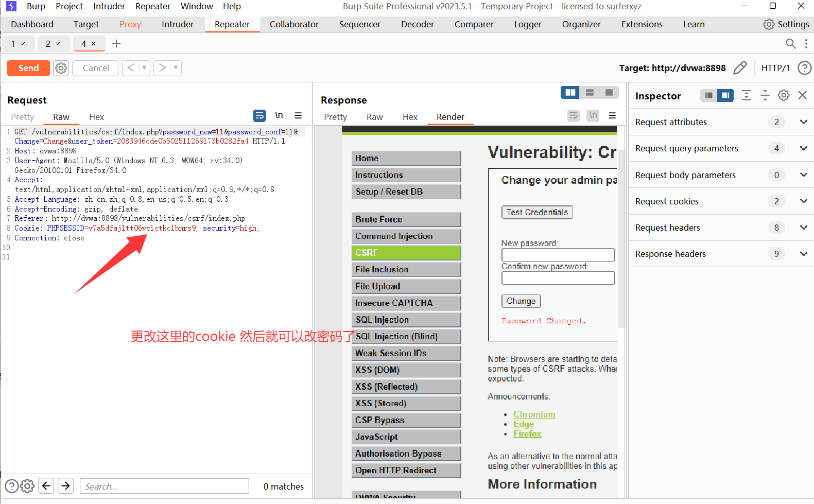
Task: Open history back dropdown arrow
Action: click(144, 68)
